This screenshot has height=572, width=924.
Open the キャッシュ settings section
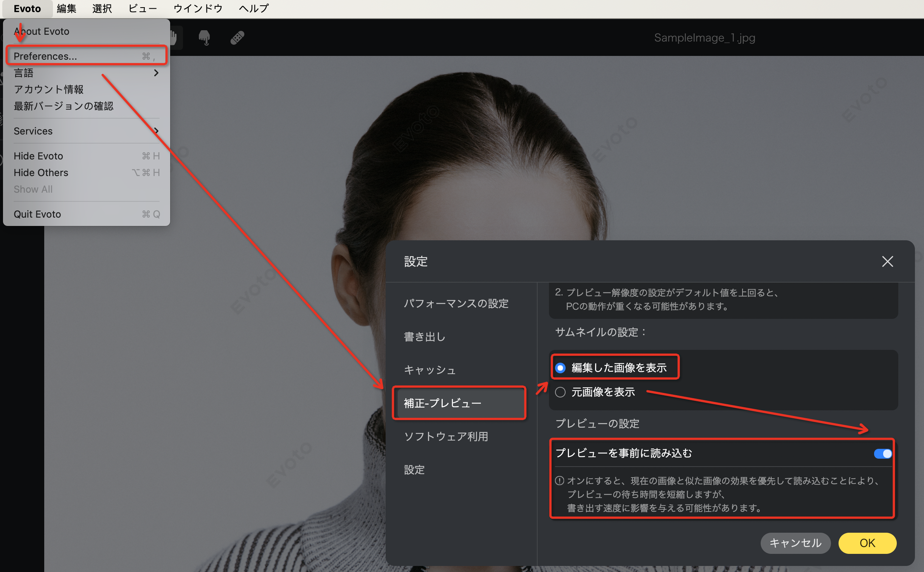pyautogui.click(x=429, y=370)
